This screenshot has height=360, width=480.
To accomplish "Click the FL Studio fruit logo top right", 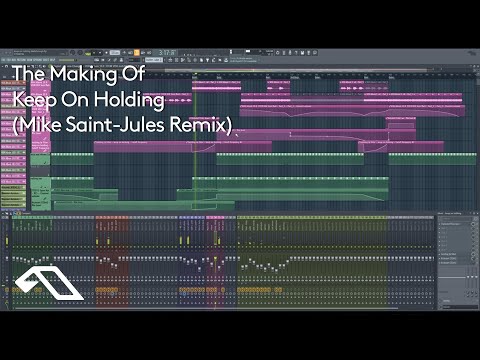I will [472, 53].
